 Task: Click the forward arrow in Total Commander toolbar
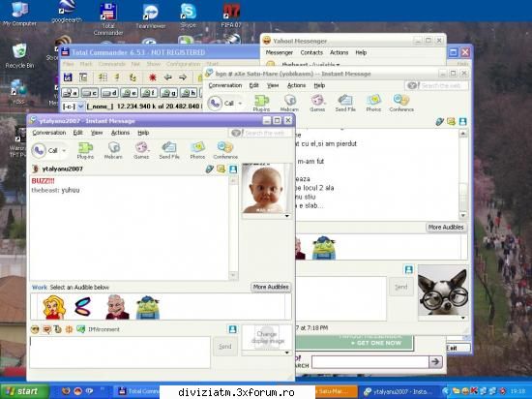click(x=183, y=77)
